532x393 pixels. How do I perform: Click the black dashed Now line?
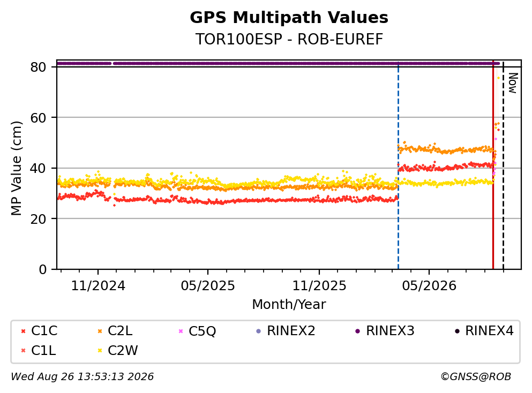point(503,165)
